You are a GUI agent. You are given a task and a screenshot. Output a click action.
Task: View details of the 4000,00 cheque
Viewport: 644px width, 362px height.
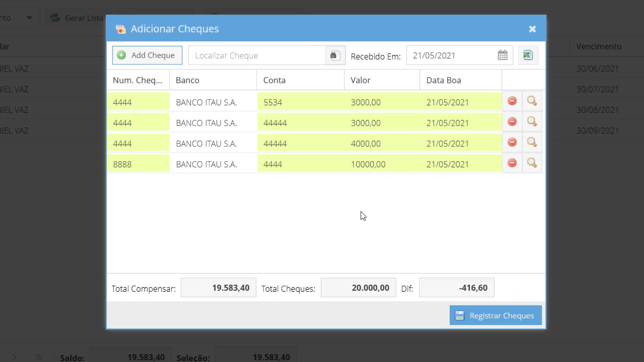coord(532,142)
